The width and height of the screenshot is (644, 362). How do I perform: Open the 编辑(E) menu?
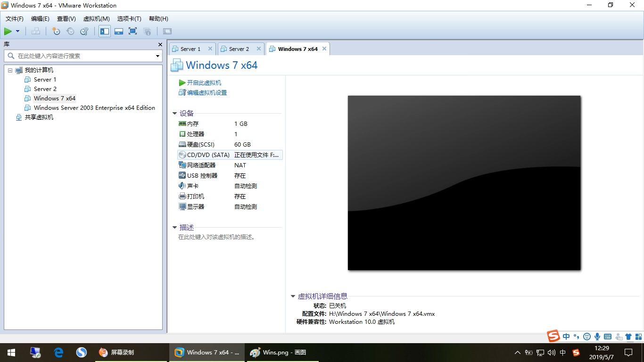tap(40, 18)
